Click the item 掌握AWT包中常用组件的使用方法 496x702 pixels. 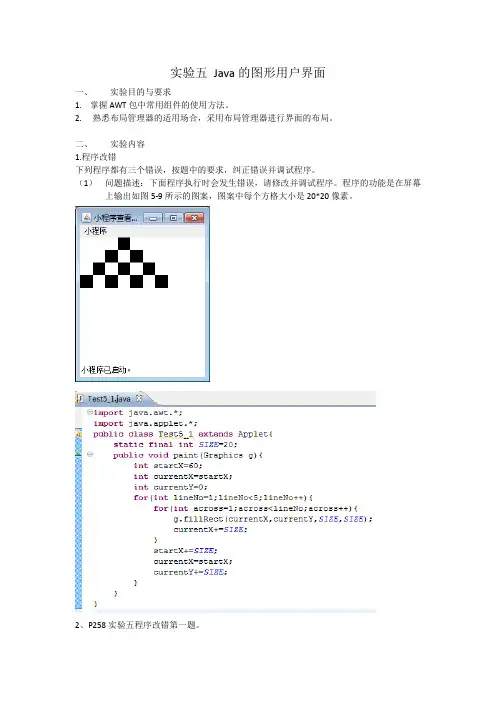point(159,105)
